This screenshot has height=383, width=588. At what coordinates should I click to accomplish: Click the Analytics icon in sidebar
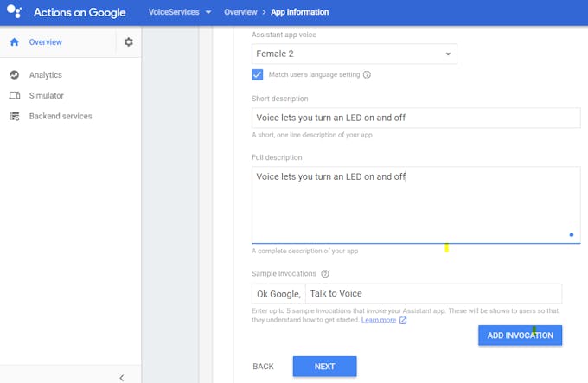pos(14,75)
